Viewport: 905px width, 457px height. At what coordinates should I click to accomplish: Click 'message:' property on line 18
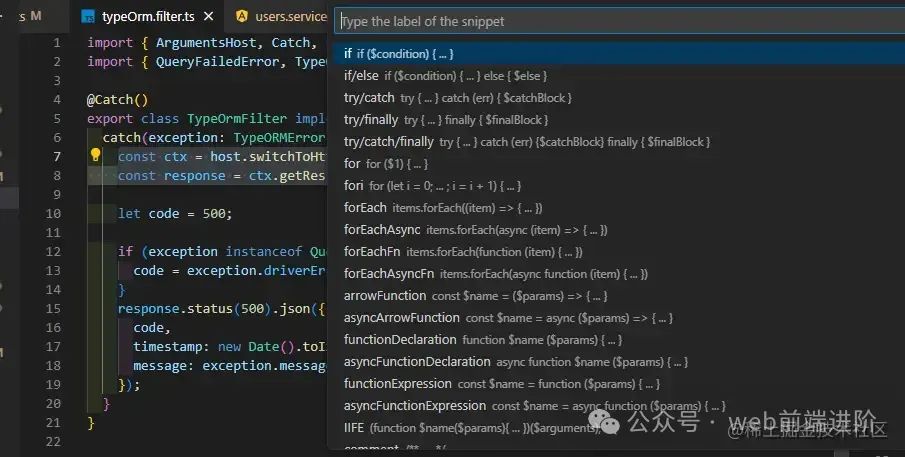coord(164,365)
